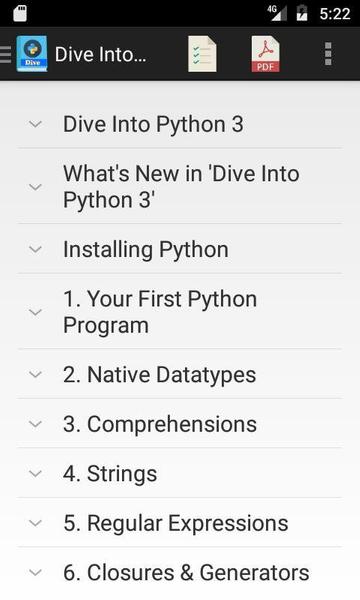Expand chevron beside Your First Python Program

35,312
